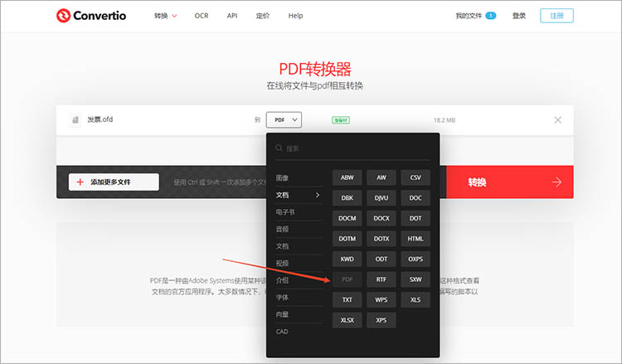Image resolution: width=622 pixels, height=364 pixels.
Task: Click the file icon beside 发票.ofd
Action: coord(75,119)
